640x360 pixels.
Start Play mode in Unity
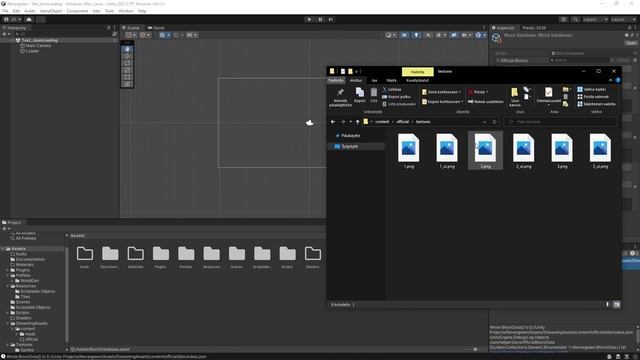[x=309, y=19]
